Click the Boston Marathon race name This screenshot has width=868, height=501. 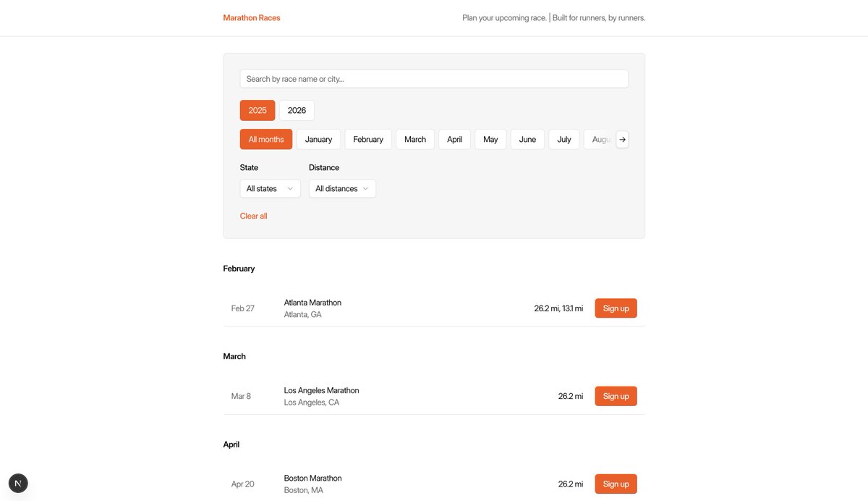tap(312, 478)
